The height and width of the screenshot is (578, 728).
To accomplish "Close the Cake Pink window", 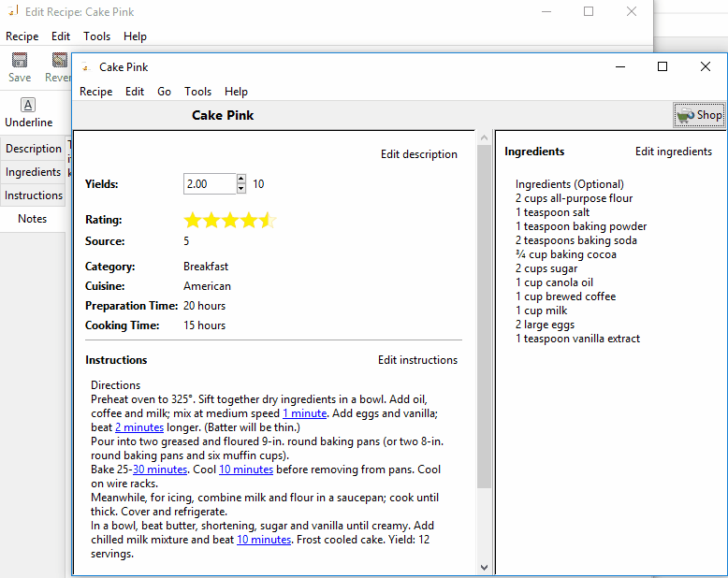I will pyautogui.click(x=706, y=66).
